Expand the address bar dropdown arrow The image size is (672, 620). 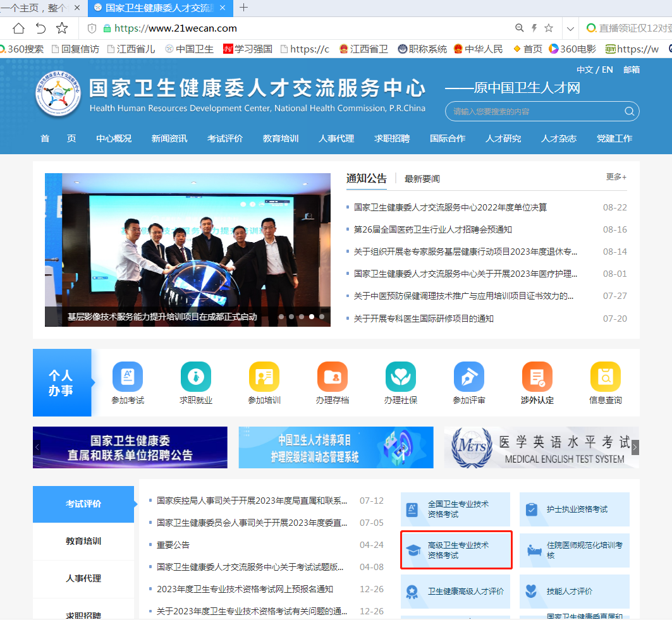tap(570, 28)
